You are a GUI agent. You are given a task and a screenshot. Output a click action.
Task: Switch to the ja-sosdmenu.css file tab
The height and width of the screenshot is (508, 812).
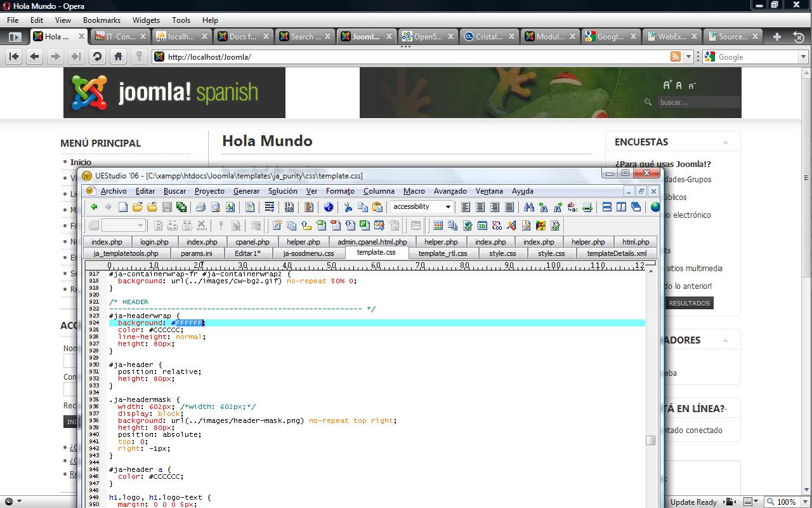(308, 253)
